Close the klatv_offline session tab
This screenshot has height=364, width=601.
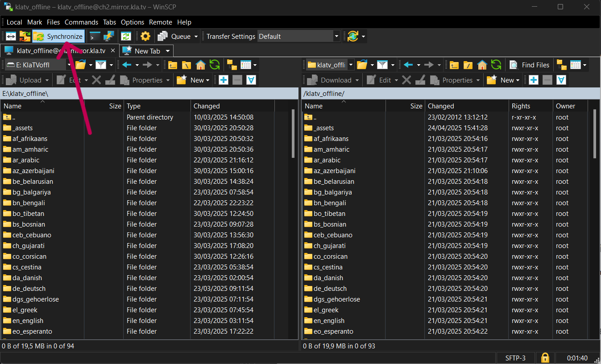(113, 51)
